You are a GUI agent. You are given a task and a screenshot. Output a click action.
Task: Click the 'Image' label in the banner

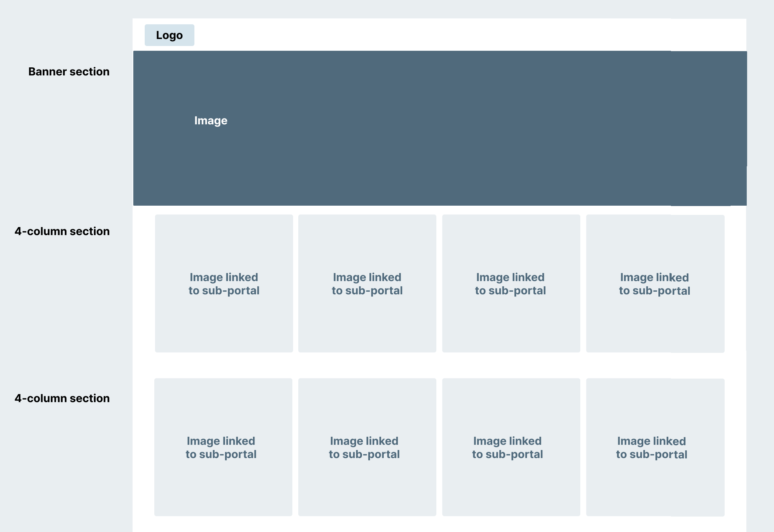tap(211, 121)
